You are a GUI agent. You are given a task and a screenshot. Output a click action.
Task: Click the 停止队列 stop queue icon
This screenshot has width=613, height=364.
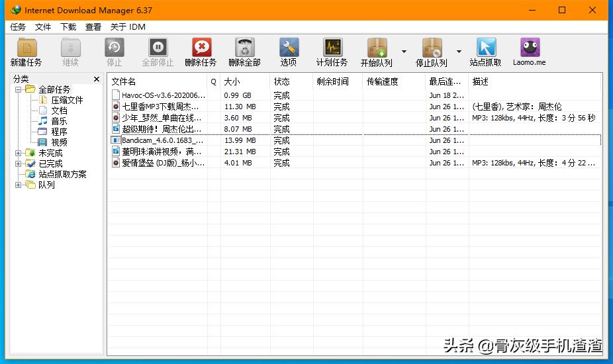432,48
